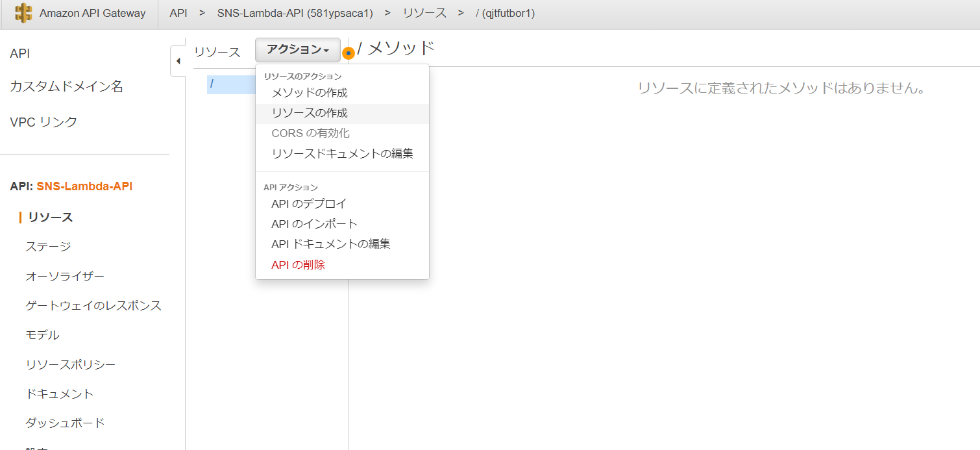Go to オーソライザー sidebar section
980x450 pixels.
[x=65, y=277]
